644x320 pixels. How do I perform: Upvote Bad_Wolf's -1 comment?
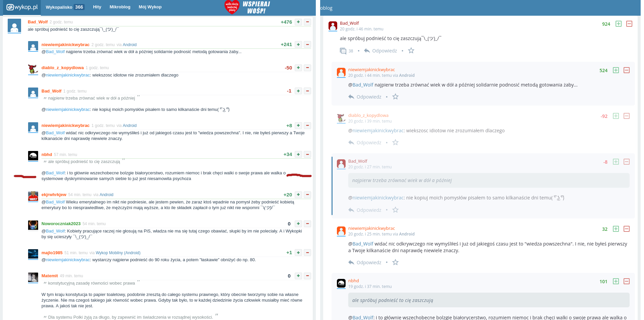[298, 91]
